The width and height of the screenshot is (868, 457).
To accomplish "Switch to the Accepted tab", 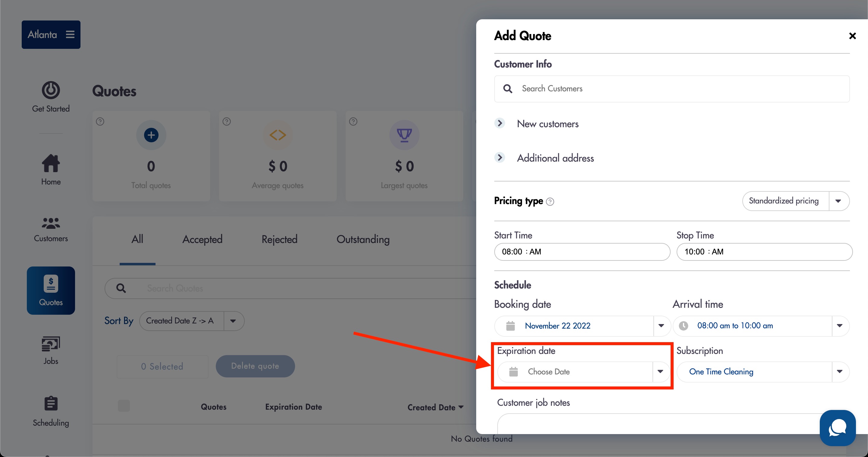I will (x=202, y=239).
